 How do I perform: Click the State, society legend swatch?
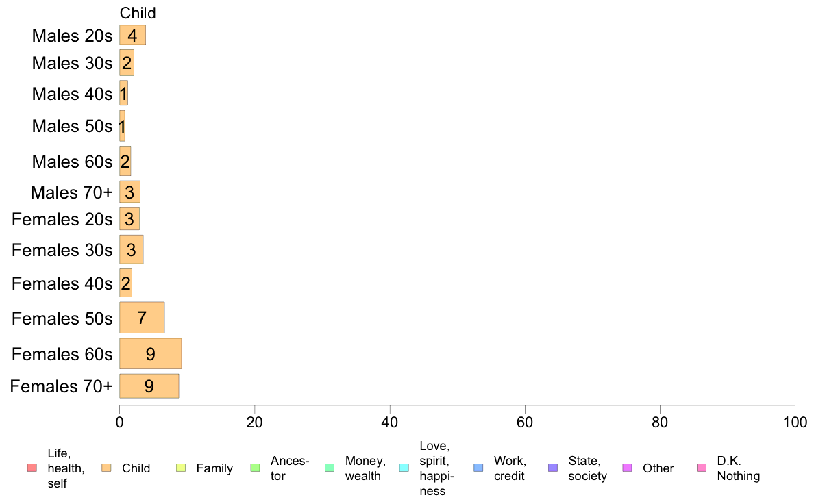point(553,468)
